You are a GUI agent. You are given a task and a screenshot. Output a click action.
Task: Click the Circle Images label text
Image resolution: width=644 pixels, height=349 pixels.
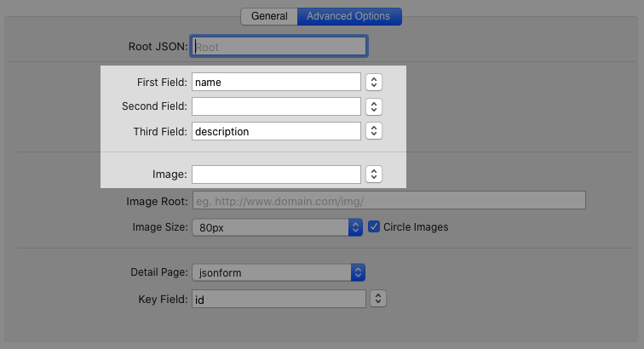[x=416, y=227]
